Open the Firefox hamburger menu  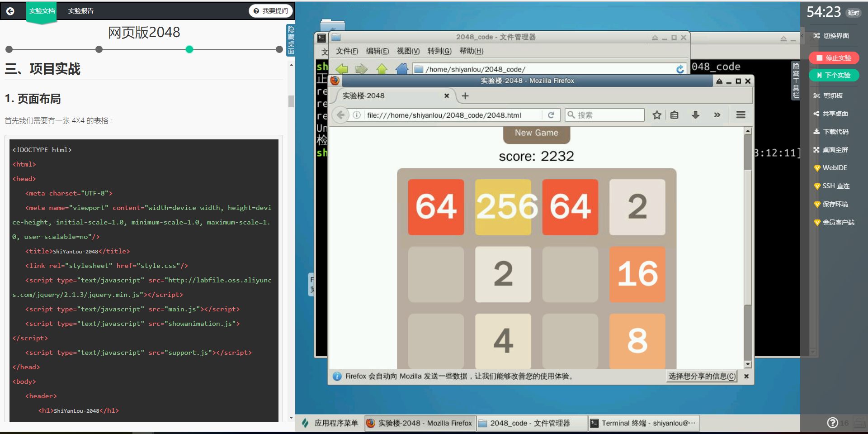pos(741,115)
